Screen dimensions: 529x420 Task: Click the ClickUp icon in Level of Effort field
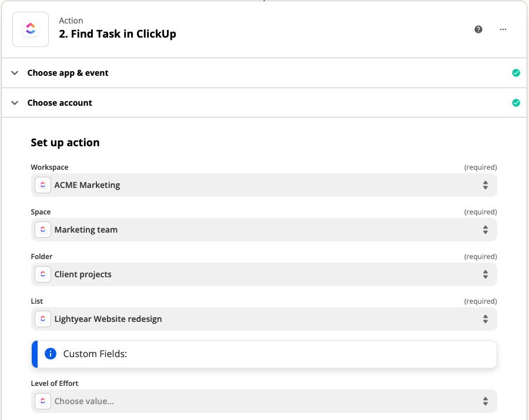pos(43,401)
